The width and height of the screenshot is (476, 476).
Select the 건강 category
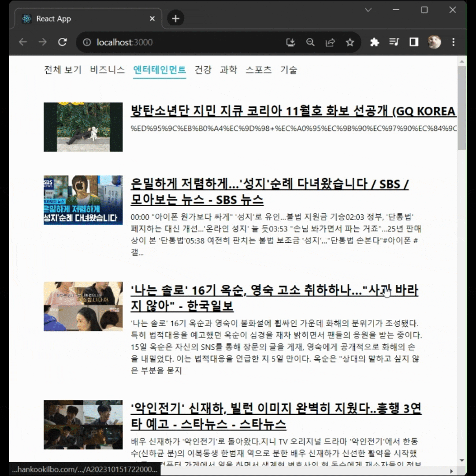pyautogui.click(x=203, y=70)
